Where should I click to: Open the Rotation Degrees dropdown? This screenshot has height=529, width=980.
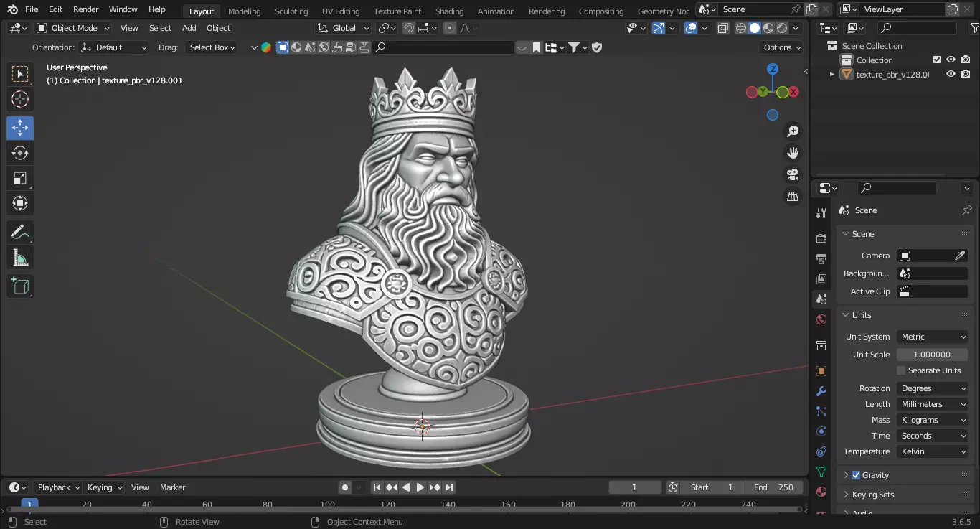(x=933, y=388)
